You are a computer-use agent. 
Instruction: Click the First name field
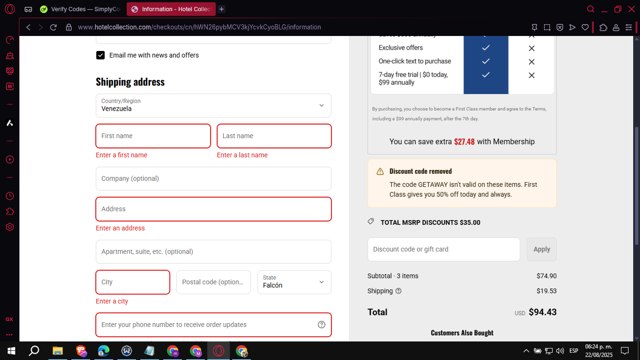[x=153, y=136]
